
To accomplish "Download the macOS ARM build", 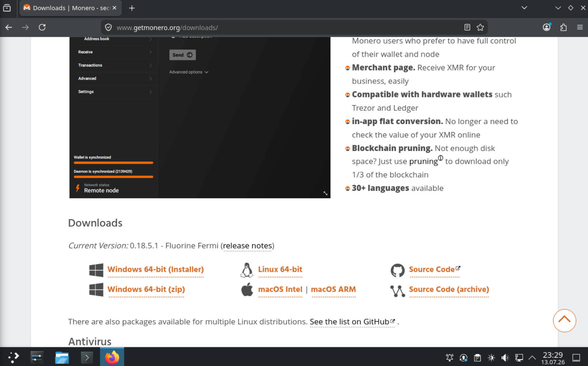I will tap(333, 289).
